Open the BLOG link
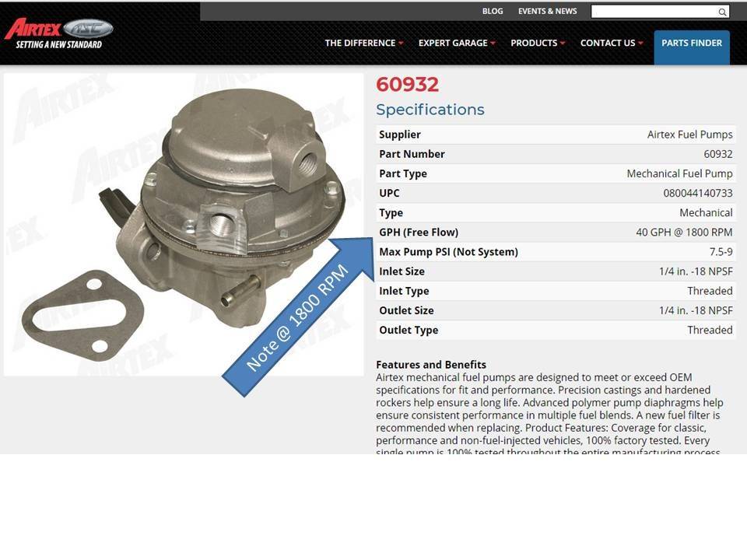 [x=493, y=12]
